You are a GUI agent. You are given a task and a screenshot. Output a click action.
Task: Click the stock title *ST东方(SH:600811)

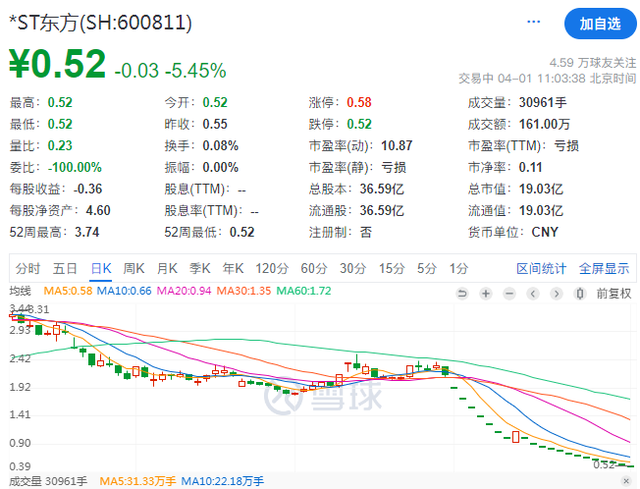click(100, 23)
